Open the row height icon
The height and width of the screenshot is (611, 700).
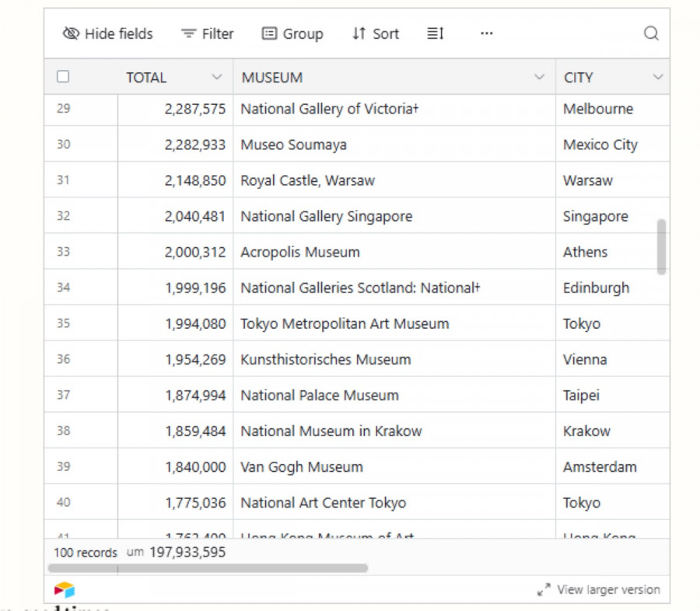pos(436,33)
